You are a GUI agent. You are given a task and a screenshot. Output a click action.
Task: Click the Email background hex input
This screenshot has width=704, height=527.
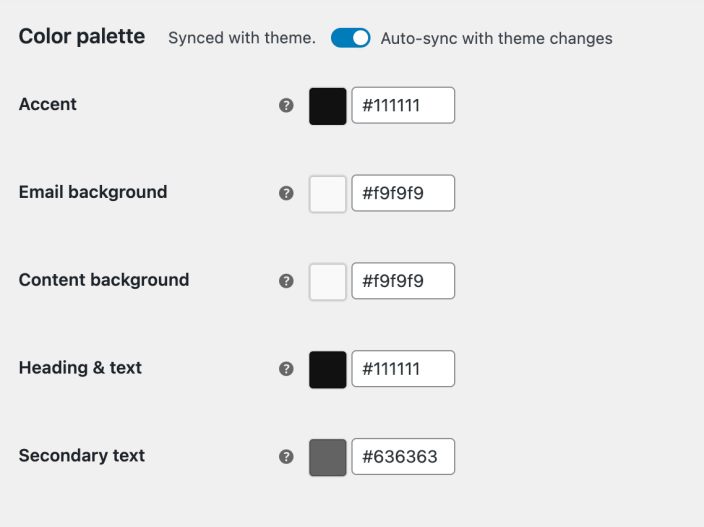403,194
